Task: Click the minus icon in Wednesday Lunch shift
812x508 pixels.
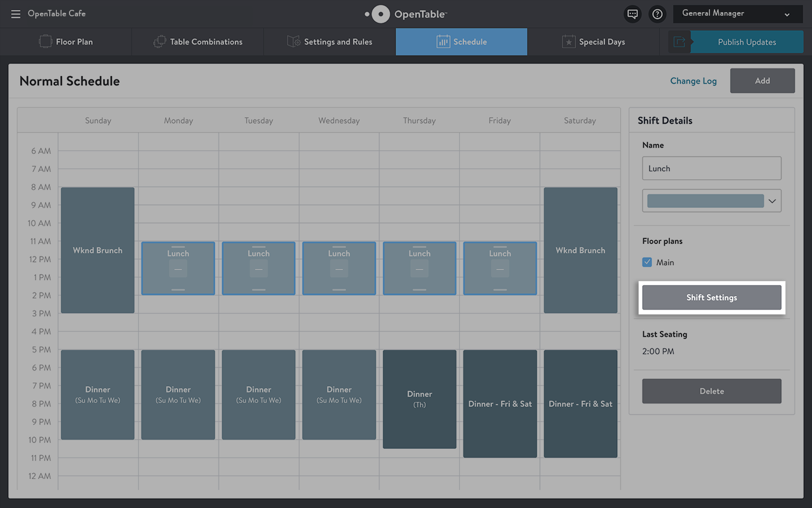Action: (339, 269)
